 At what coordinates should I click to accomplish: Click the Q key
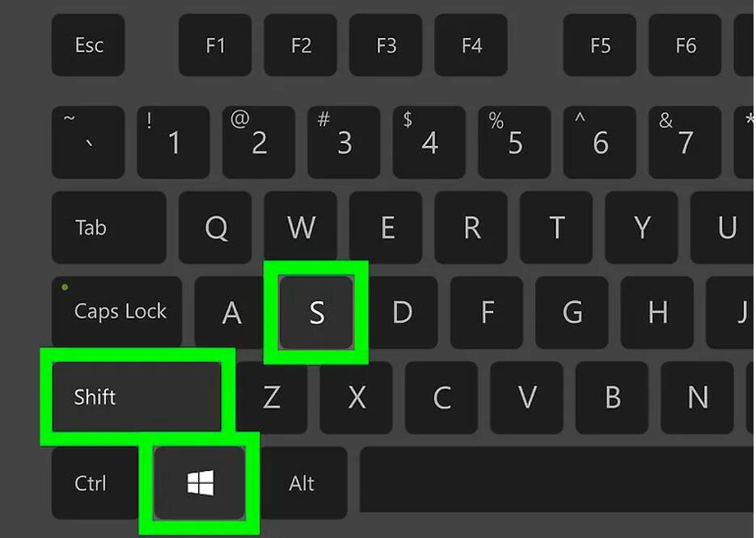point(215,227)
